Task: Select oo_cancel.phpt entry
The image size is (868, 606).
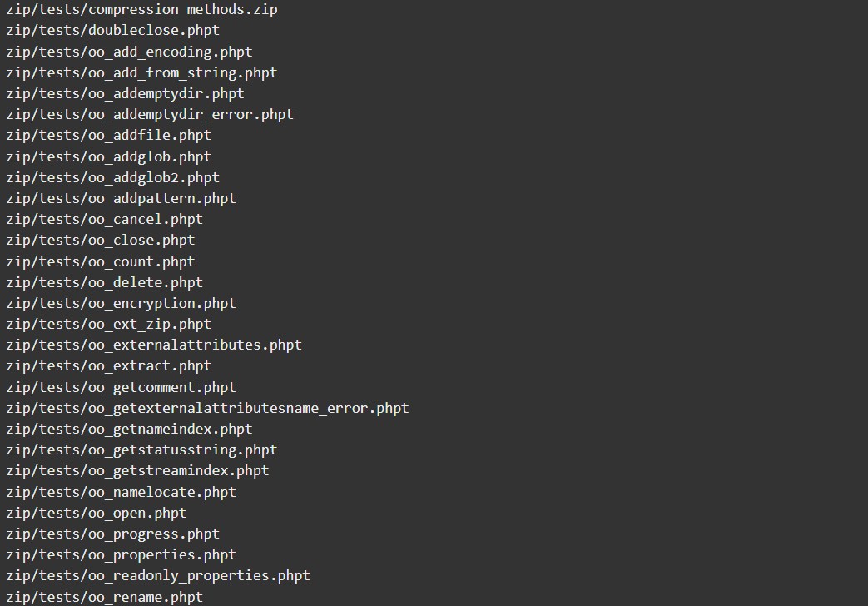Action: 105,220
